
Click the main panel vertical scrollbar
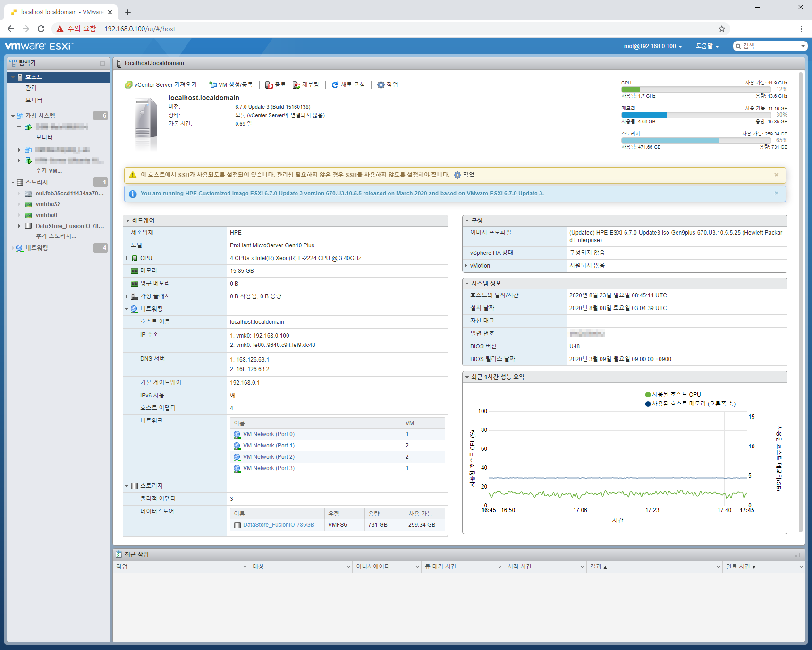coord(801,302)
